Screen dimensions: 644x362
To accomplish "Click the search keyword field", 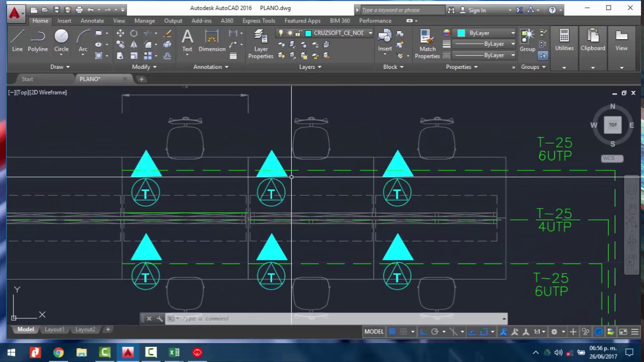I will pyautogui.click(x=403, y=10).
